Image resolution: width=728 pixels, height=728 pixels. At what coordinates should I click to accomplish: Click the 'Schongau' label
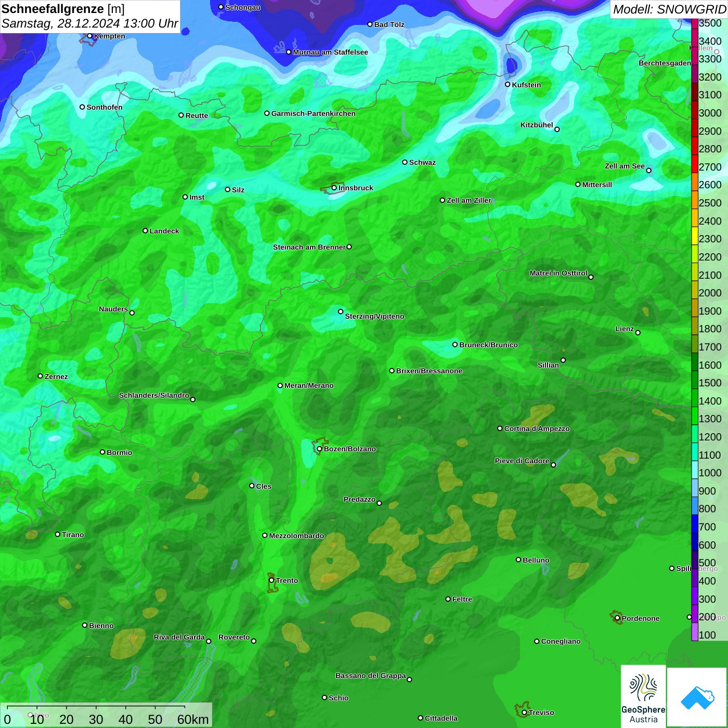point(243,7)
